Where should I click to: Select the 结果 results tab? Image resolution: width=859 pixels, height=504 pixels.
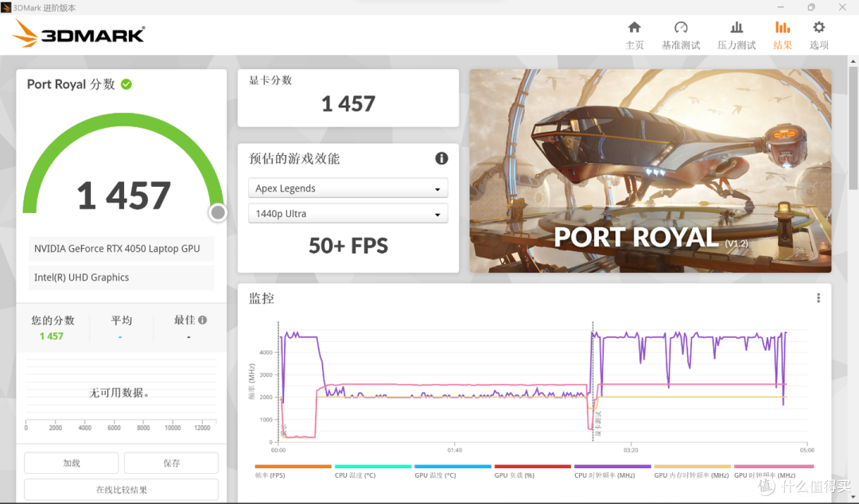[x=783, y=36]
